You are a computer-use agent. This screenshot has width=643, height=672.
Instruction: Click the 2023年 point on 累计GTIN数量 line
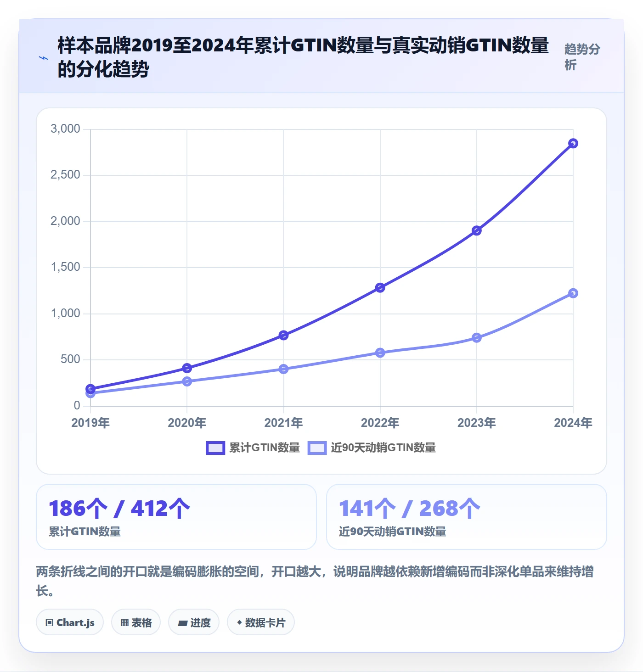[x=477, y=230]
